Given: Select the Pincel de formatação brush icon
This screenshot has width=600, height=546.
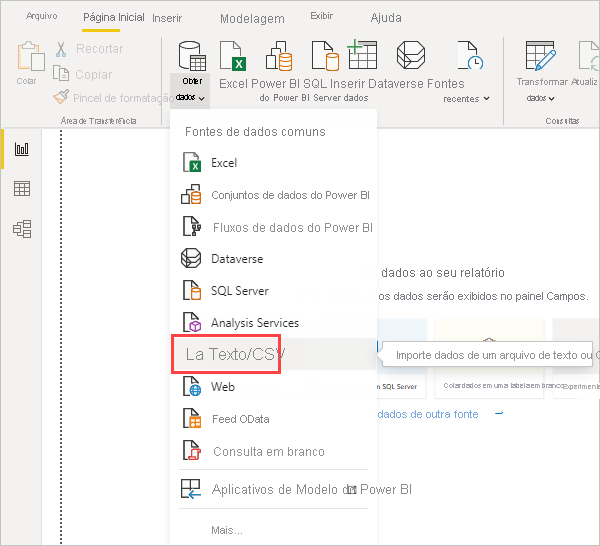Looking at the screenshot, I should [61, 97].
